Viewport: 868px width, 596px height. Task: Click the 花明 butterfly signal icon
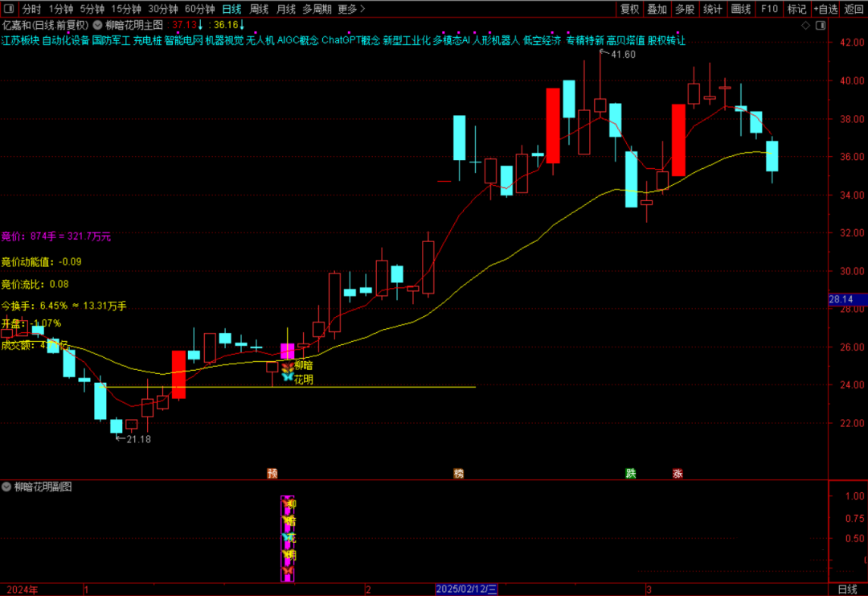pyautogui.click(x=287, y=378)
